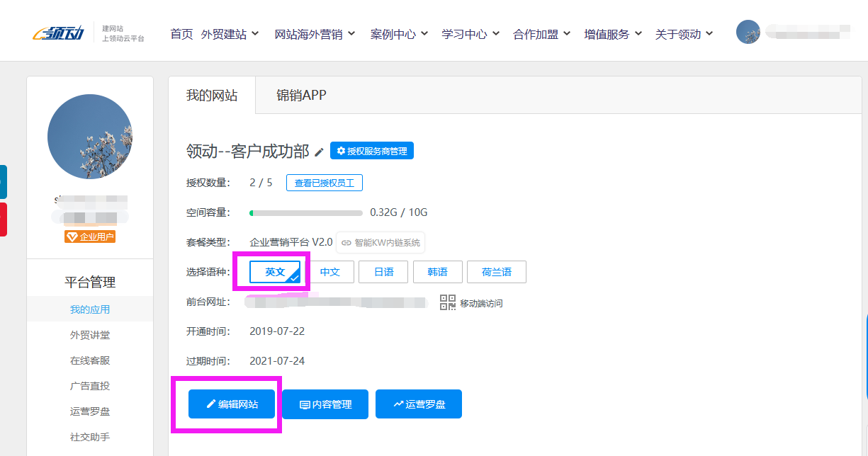868x456 pixels.
Task: Open the user avatar in top bar
Action: [x=748, y=32]
